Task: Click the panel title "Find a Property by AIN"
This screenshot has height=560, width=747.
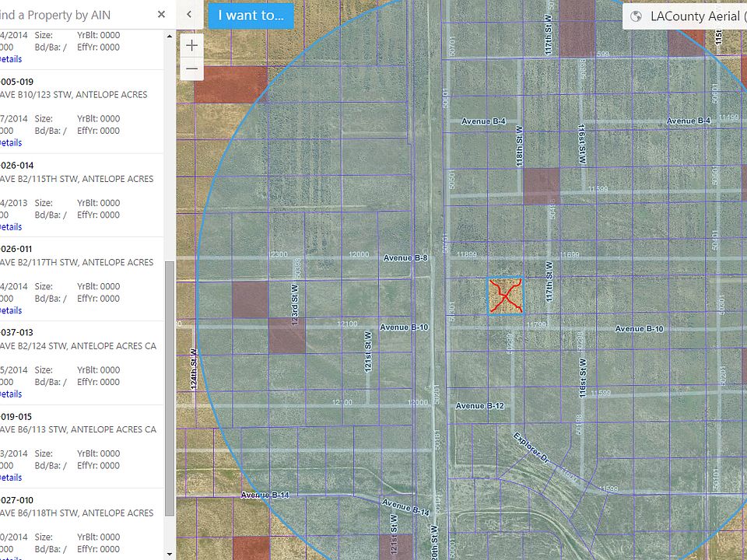Action: click(55, 16)
